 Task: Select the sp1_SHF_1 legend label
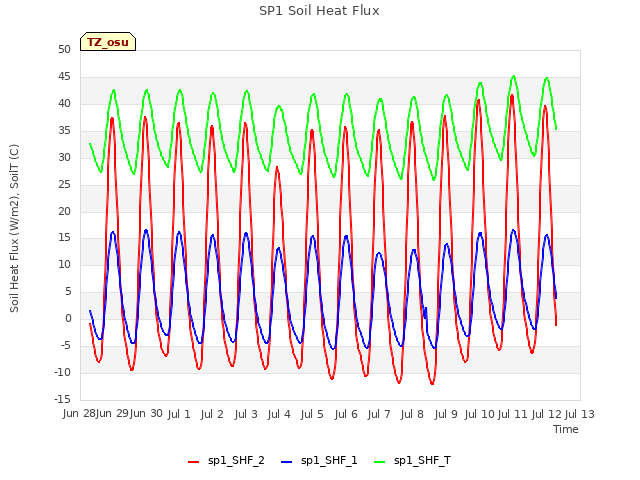pos(329,461)
